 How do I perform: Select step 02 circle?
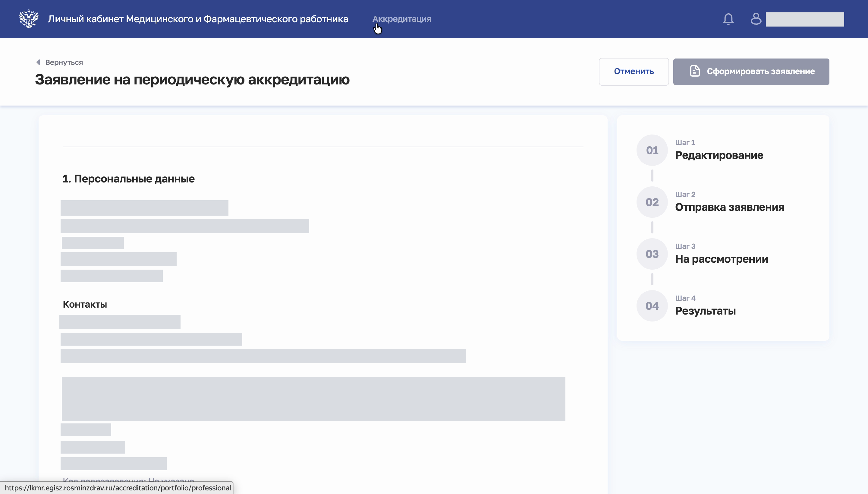click(x=652, y=202)
